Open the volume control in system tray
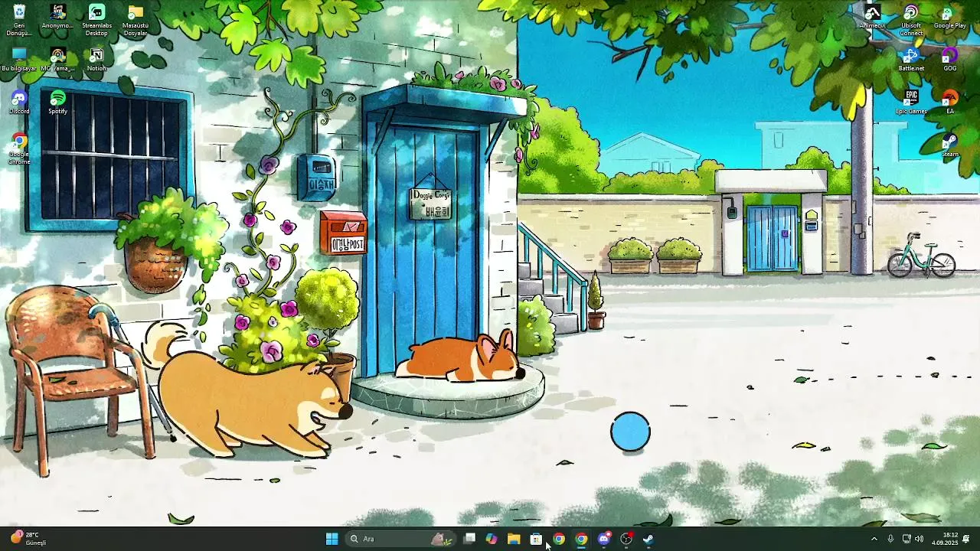 (919, 539)
